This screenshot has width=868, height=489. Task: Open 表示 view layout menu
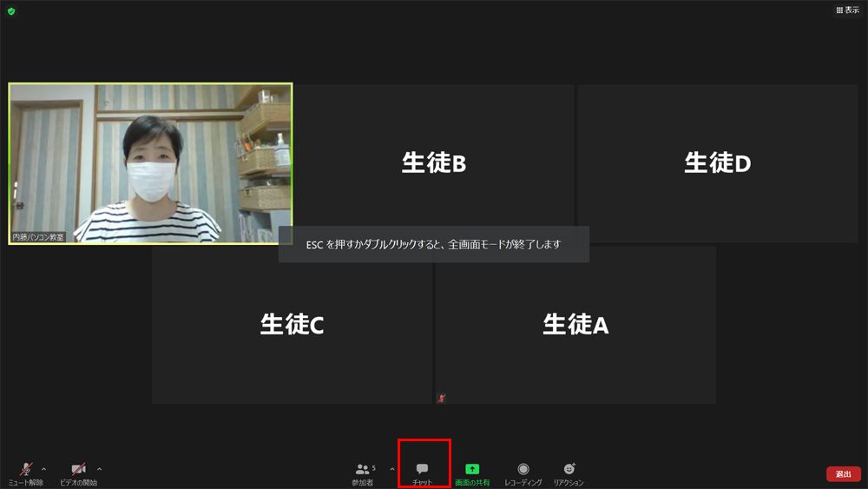(847, 10)
